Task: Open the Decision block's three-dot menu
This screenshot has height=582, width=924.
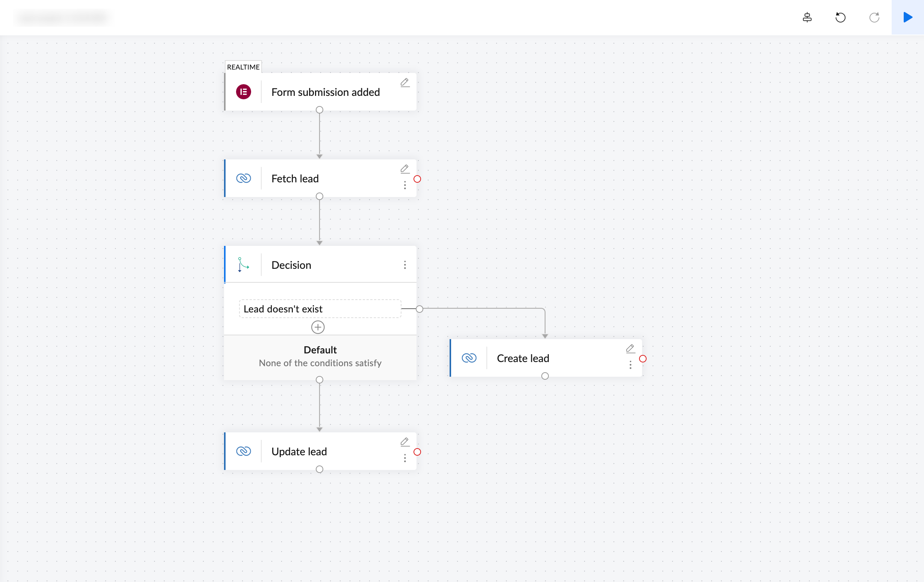Action: (x=405, y=265)
